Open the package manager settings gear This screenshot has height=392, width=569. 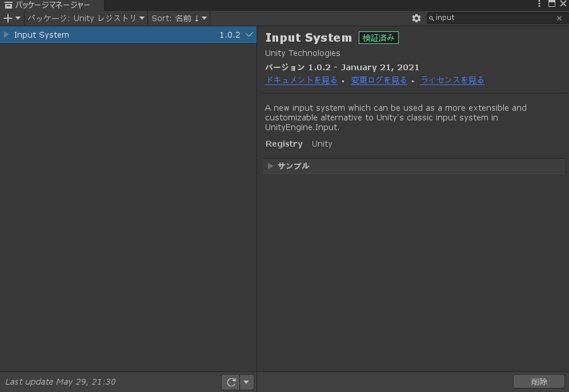(416, 18)
